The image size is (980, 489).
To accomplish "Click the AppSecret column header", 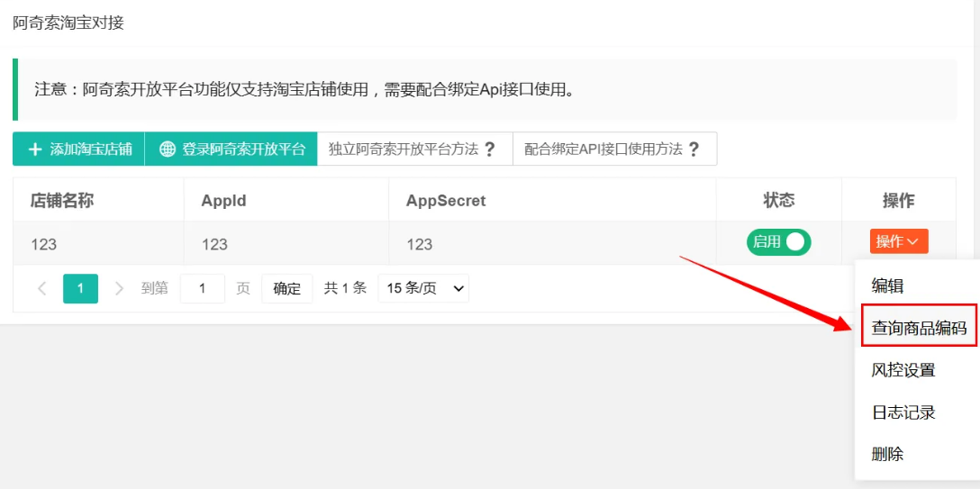I will pyautogui.click(x=446, y=201).
